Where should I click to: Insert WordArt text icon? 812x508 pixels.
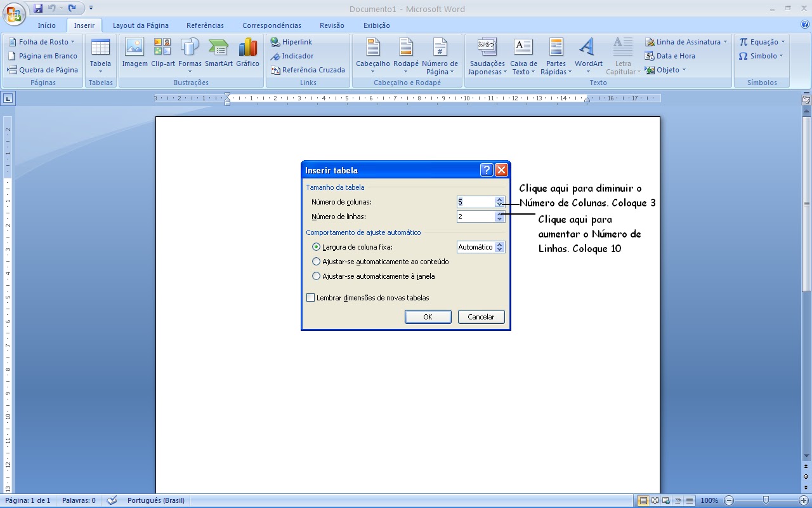(588, 47)
